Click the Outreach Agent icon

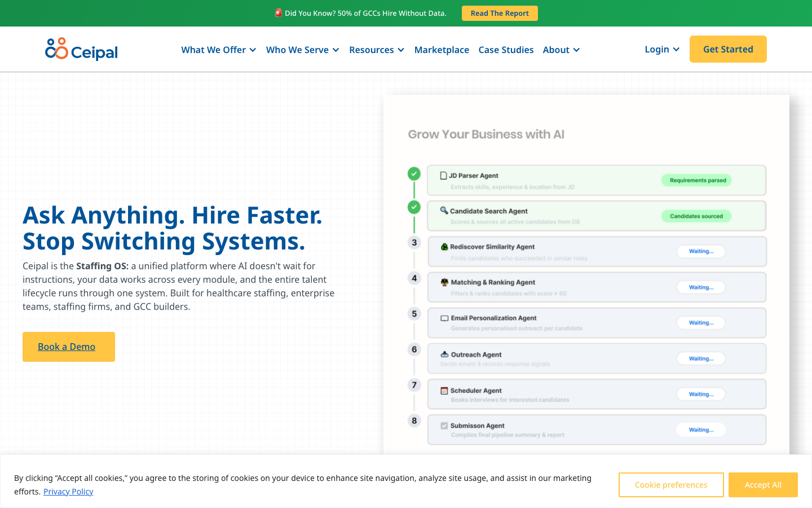(444, 354)
